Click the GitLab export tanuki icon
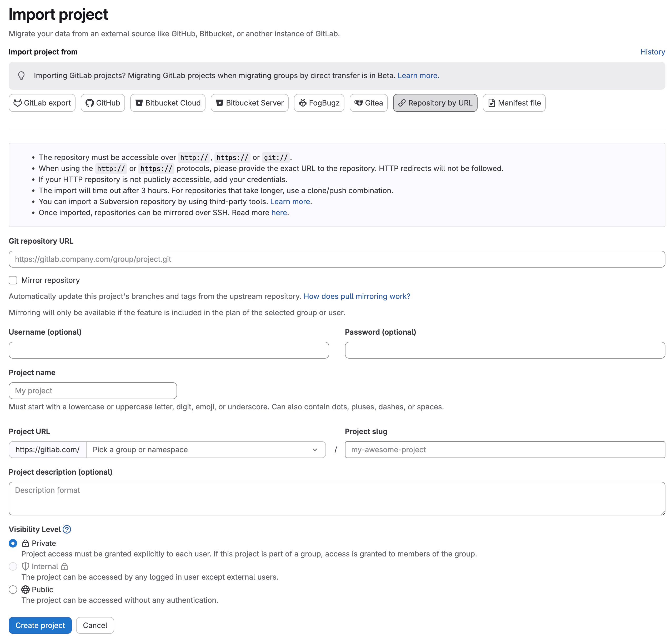 point(17,103)
